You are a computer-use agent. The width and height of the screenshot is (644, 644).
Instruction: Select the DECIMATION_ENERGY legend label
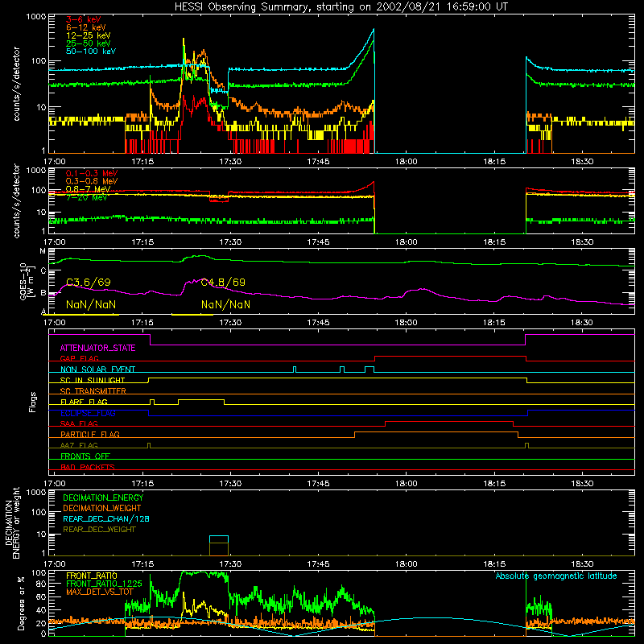point(103,497)
